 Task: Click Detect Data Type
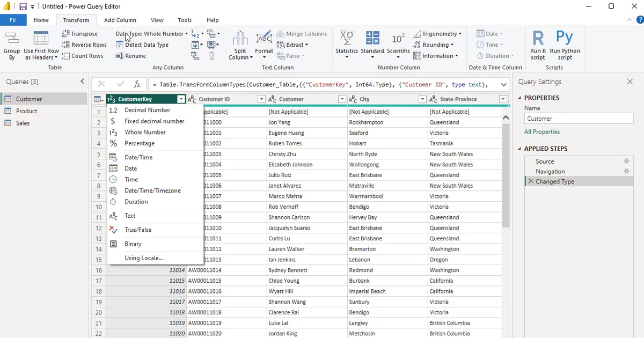(142, 45)
